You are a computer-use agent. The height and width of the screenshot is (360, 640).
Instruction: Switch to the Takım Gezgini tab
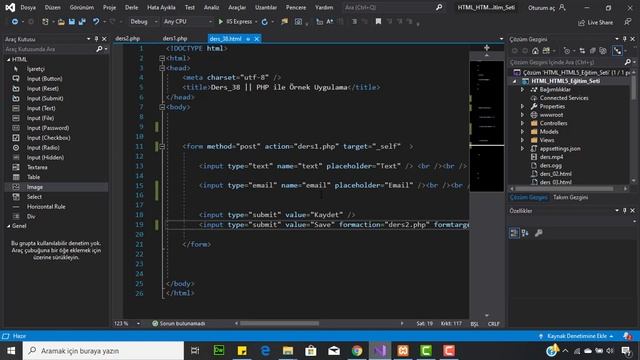[x=570, y=198]
